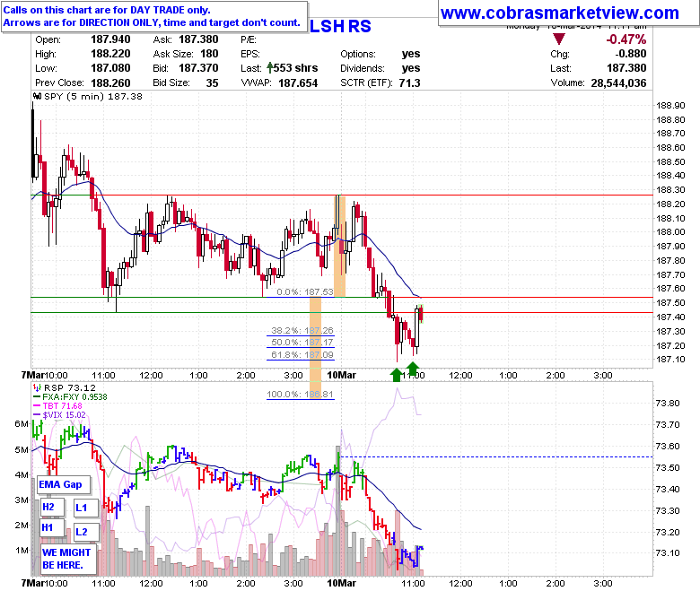
Task: Click the WE MIGHT BE HERE box
Action: [67, 559]
